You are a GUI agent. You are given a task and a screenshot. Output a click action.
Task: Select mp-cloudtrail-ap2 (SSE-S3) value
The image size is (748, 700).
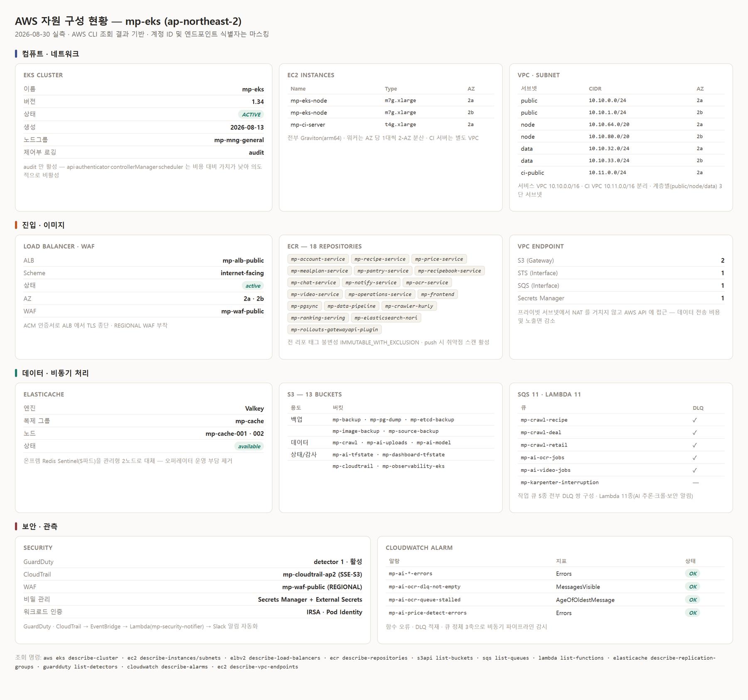322,574
